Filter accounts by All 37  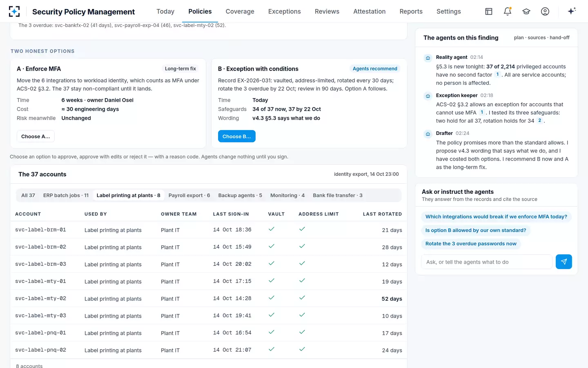[x=28, y=195]
